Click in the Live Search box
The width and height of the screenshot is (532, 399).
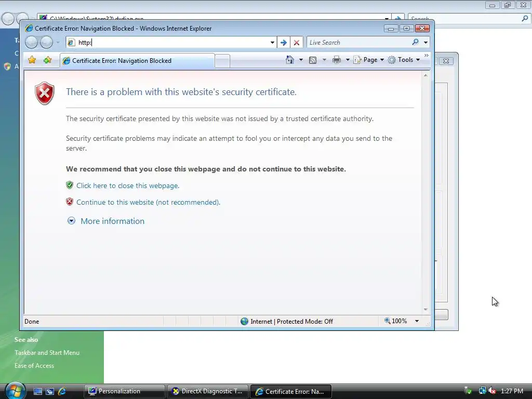(359, 43)
